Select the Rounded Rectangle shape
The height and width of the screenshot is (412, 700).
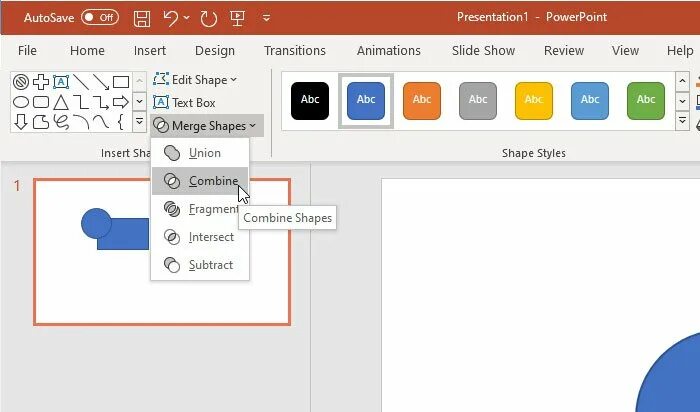click(x=41, y=102)
